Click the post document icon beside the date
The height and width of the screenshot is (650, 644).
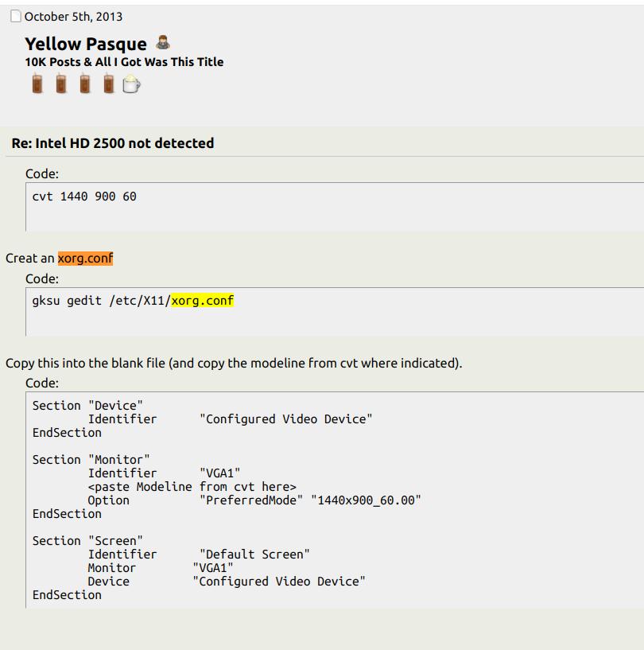(16, 17)
